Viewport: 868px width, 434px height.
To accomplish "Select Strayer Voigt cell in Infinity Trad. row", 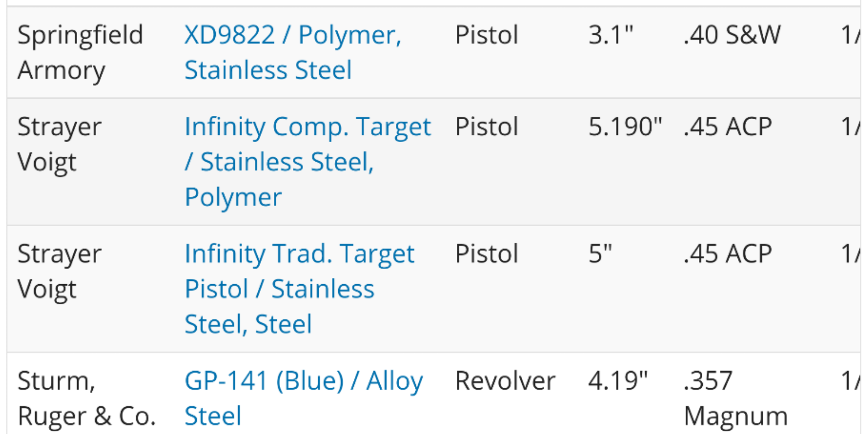I will pos(59,272).
